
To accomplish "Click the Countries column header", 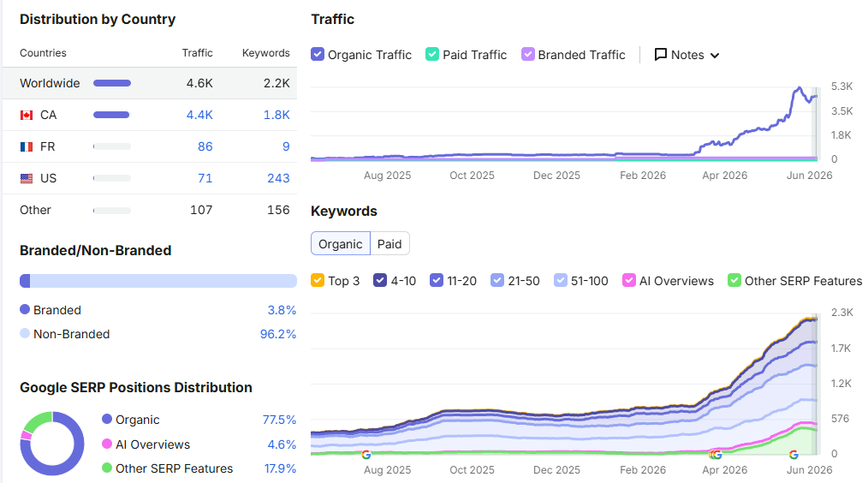I will [43, 52].
